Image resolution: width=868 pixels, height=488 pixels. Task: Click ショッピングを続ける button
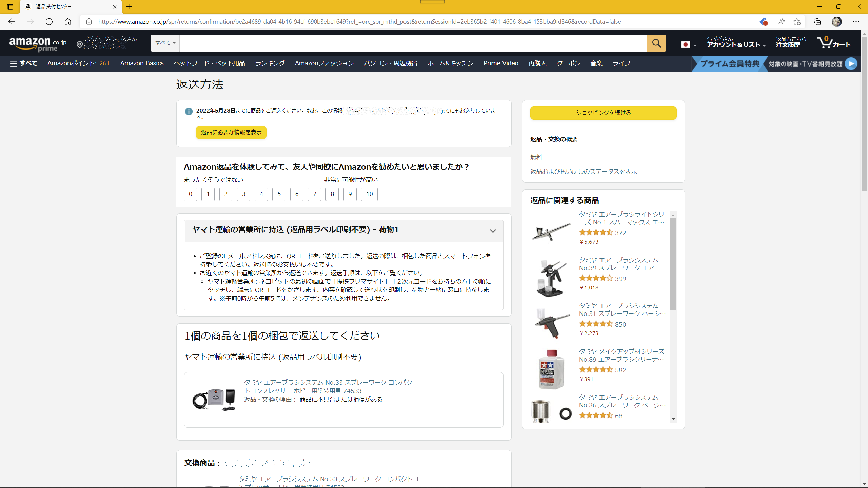(x=603, y=113)
